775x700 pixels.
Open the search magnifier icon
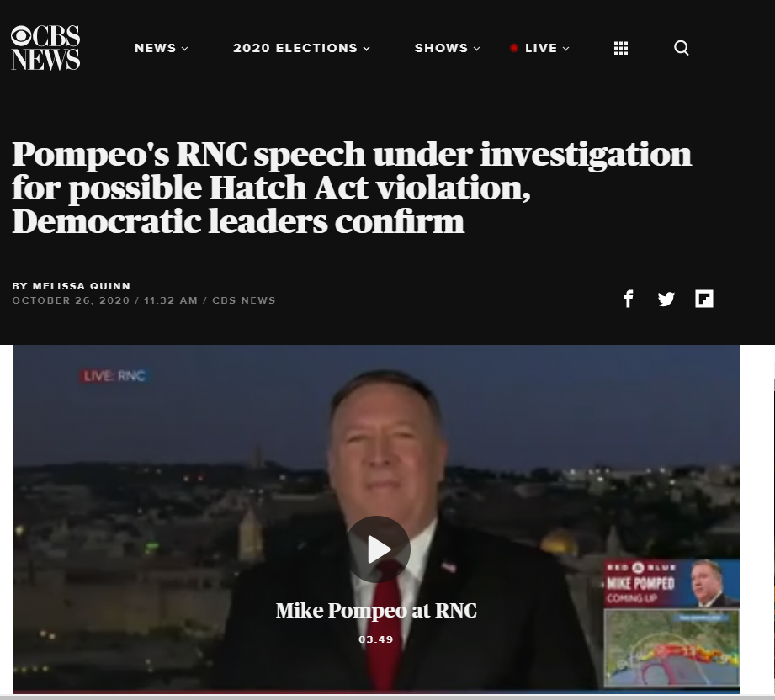(x=681, y=48)
